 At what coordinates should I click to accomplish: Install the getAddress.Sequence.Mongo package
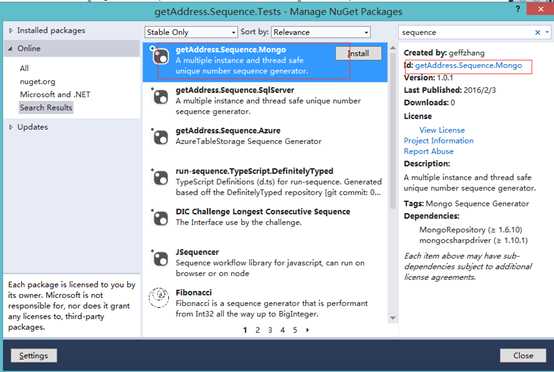(x=358, y=53)
